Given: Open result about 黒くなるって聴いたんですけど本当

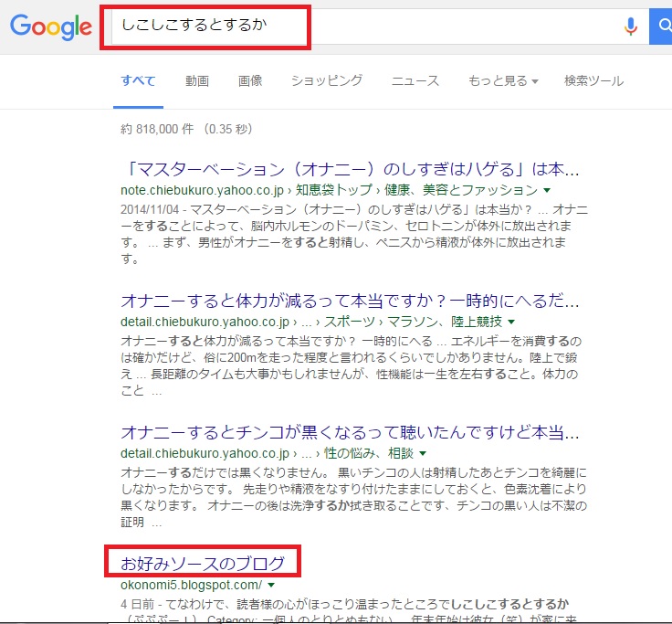Looking at the screenshot, I should pyautogui.click(x=350, y=433).
